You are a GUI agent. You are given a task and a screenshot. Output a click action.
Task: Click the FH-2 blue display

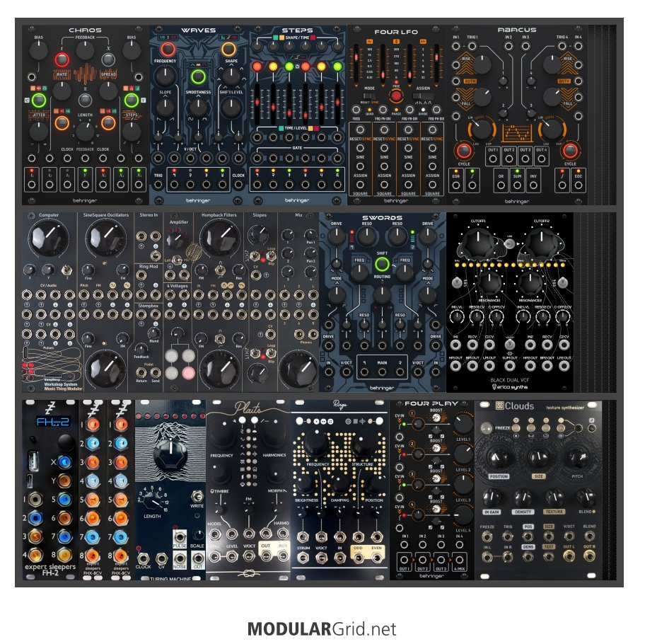52,422
